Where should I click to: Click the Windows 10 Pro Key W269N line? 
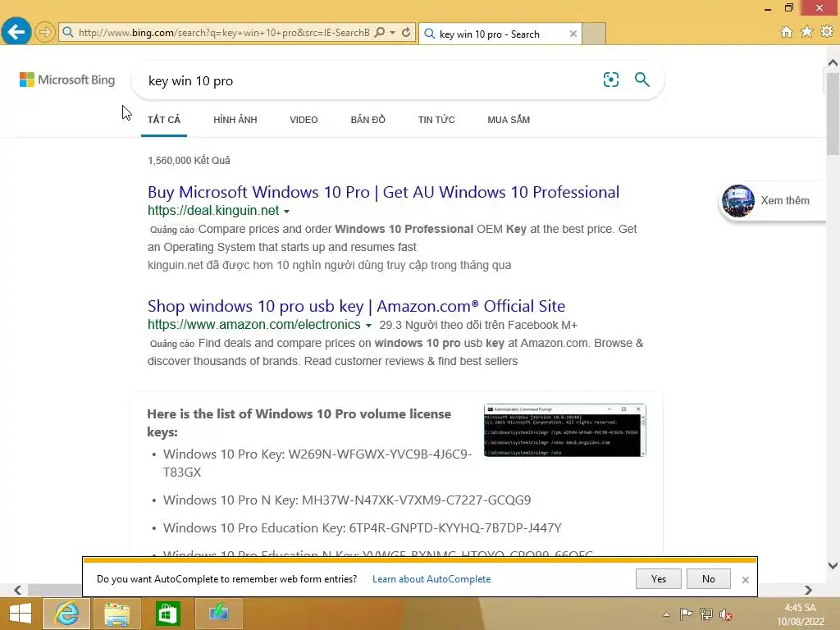click(317, 463)
